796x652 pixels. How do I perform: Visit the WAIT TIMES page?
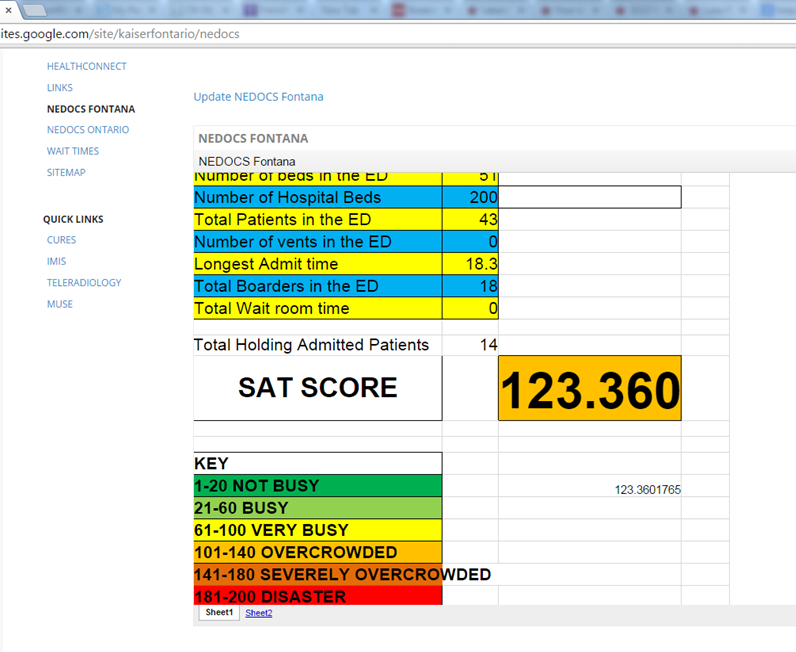[x=72, y=151]
